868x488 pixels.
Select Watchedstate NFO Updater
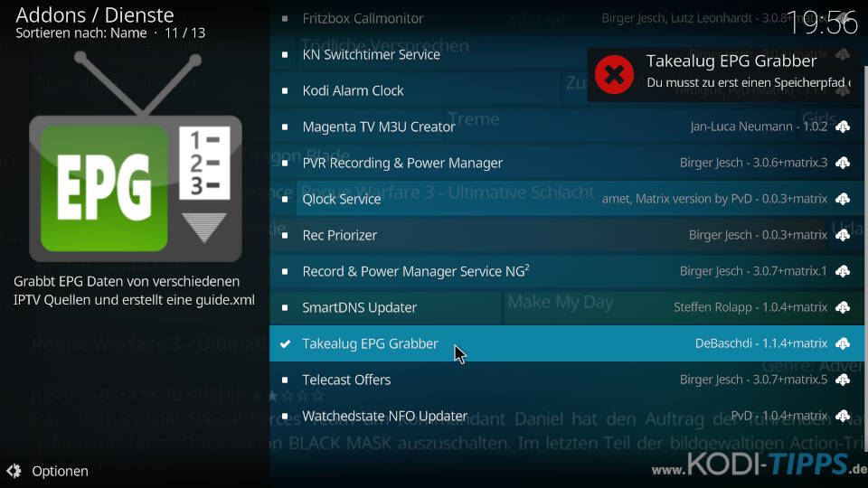click(567, 416)
